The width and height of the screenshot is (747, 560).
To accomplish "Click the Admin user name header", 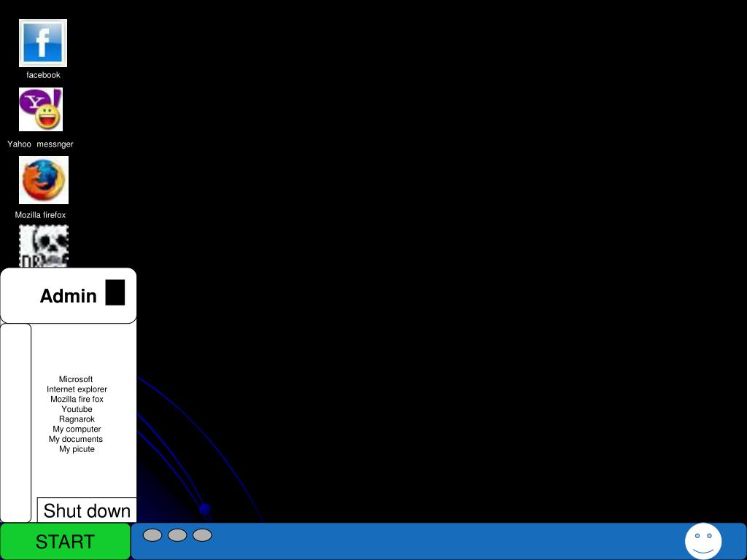I will [x=68, y=296].
